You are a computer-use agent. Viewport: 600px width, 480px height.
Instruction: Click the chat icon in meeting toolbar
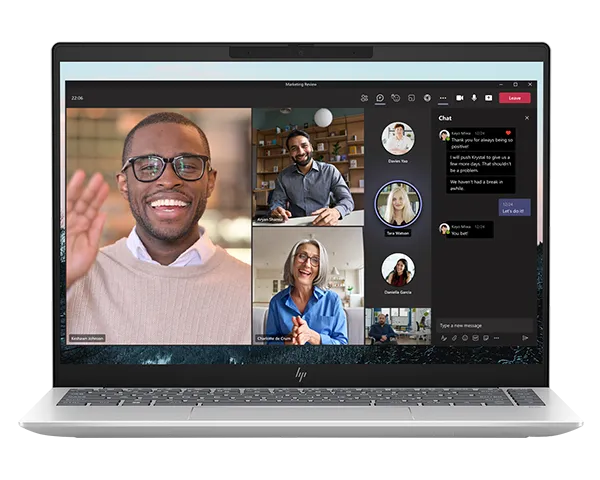[x=380, y=98]
